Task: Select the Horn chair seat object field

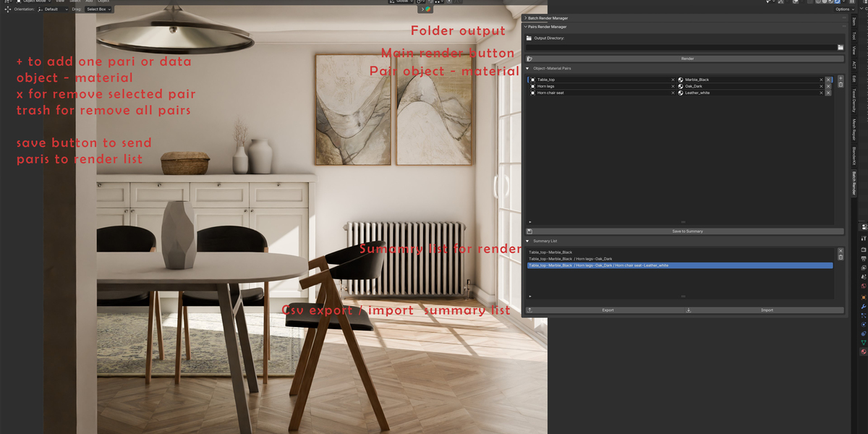Action: [603, 93]
